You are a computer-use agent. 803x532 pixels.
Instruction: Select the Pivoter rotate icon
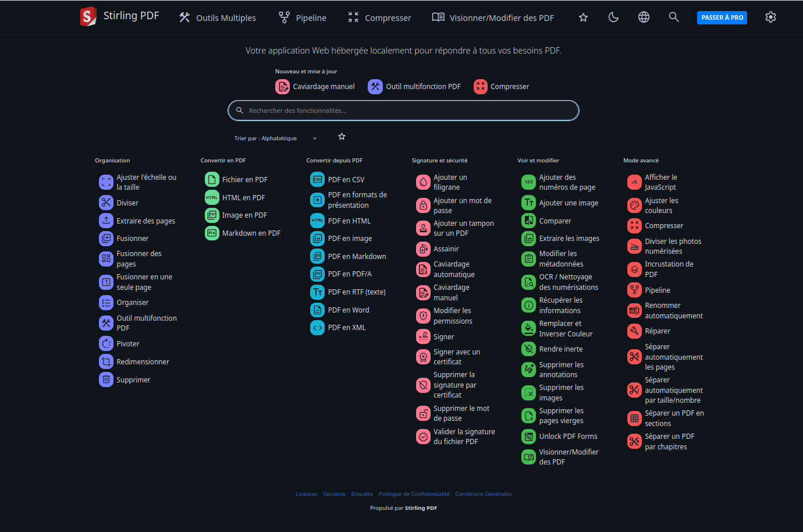(x=106, y=343)
